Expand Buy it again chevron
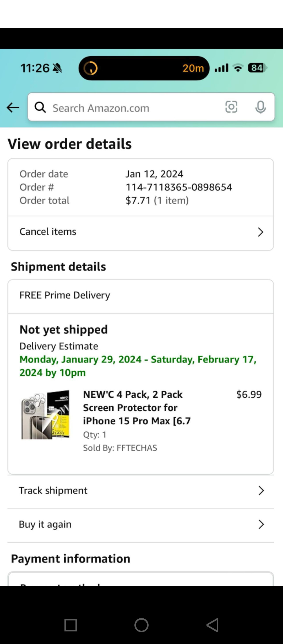This screenshot has width=283, height=644. click(x=261, y=524)
